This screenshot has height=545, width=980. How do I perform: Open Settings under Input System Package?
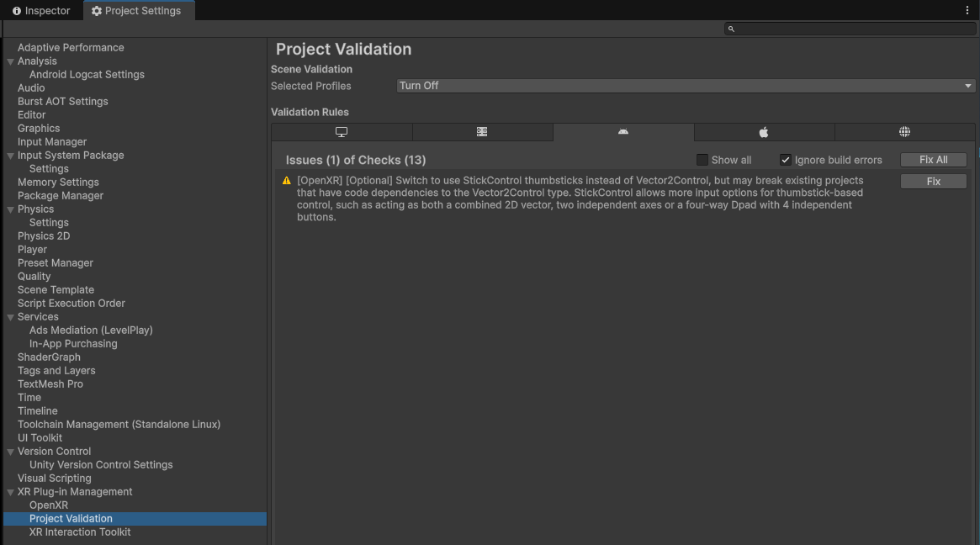(x=49, y=169)
